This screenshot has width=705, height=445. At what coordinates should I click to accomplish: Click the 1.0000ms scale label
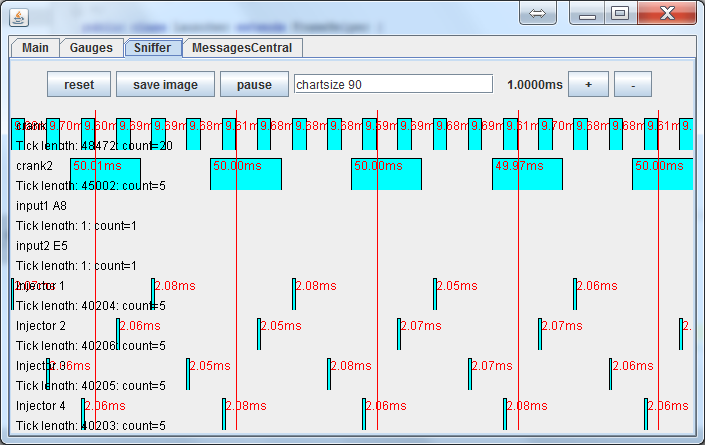pos(535,85)
